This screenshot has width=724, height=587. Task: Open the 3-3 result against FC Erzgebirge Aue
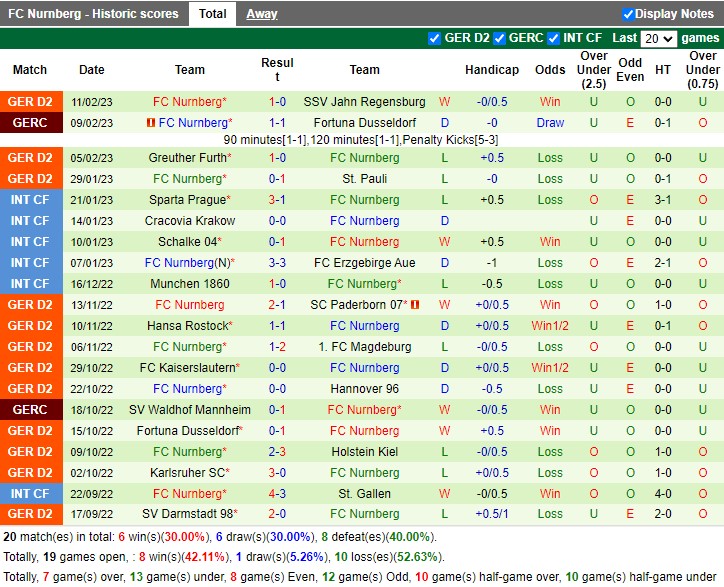pyautogui.click(x=277, y=263)
